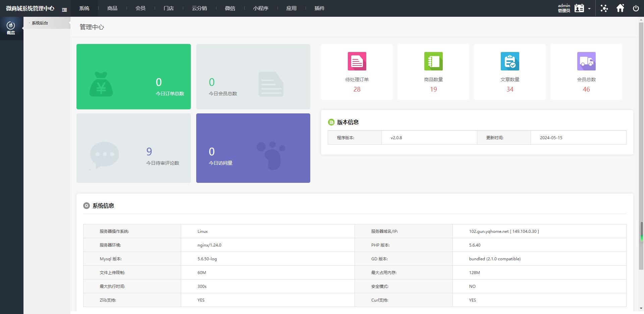The width and height of the screenshot is (644, 314).
Task: Open the 商品 top menu
Action: [112, 8]
